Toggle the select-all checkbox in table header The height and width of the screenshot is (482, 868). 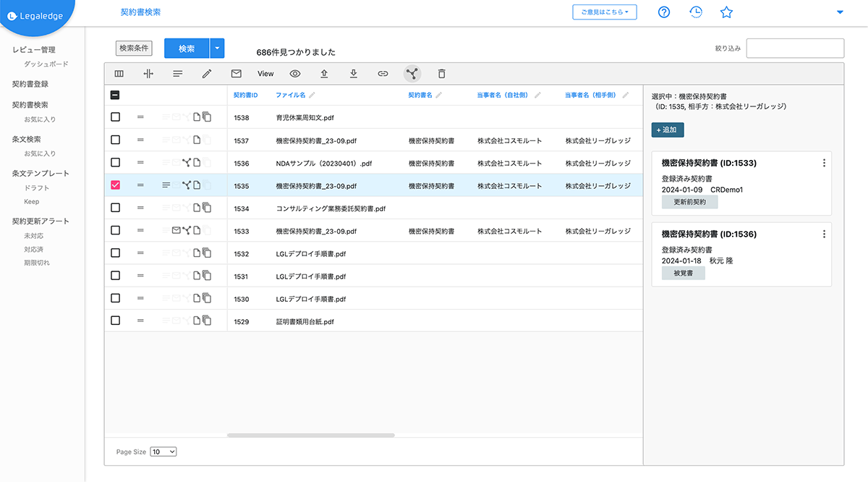click(116, 95)
